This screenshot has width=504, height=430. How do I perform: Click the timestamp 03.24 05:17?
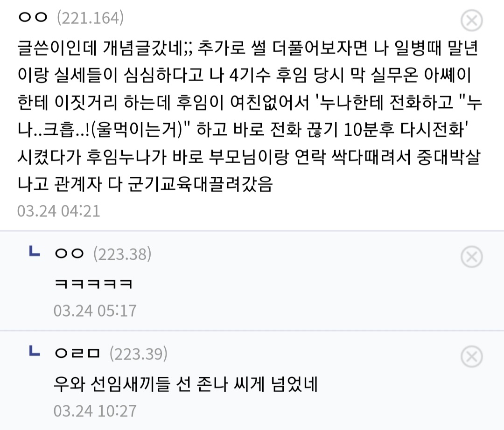[95, 310]
